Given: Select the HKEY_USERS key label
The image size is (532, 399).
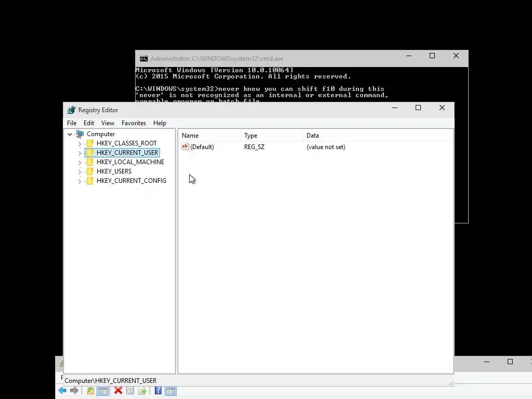Looking at the screenshot, I should pos(114,171).
